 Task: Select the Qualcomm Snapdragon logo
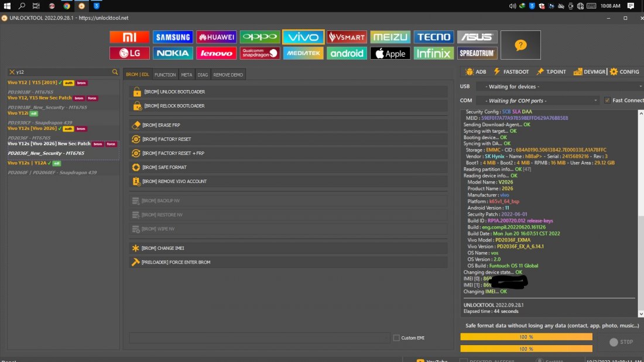point(260,53)
